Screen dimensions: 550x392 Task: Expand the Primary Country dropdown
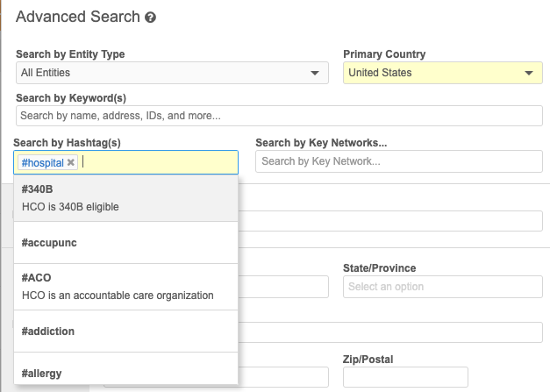442,73
